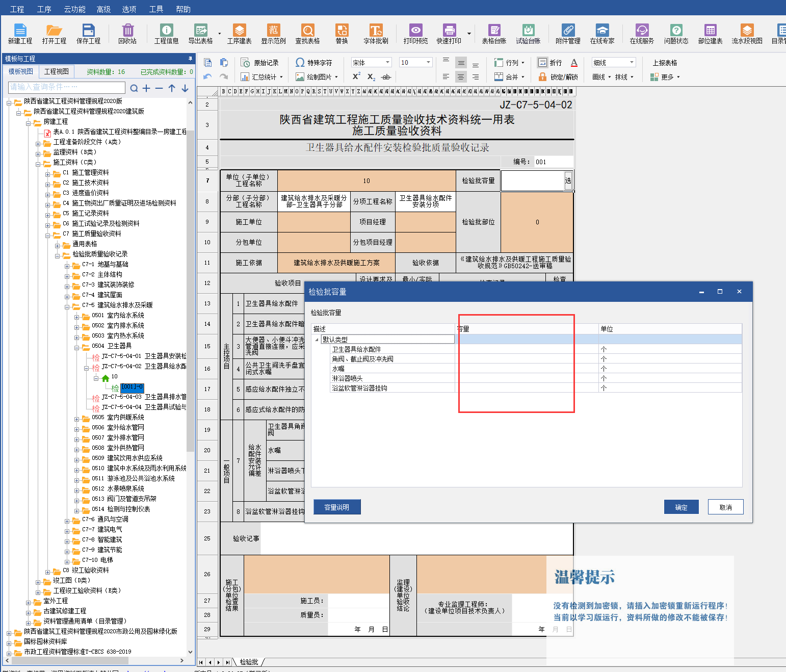Screen dimensions: 786x672
Task: Click the 导出表格 export icon
Action: pos(200,34)
